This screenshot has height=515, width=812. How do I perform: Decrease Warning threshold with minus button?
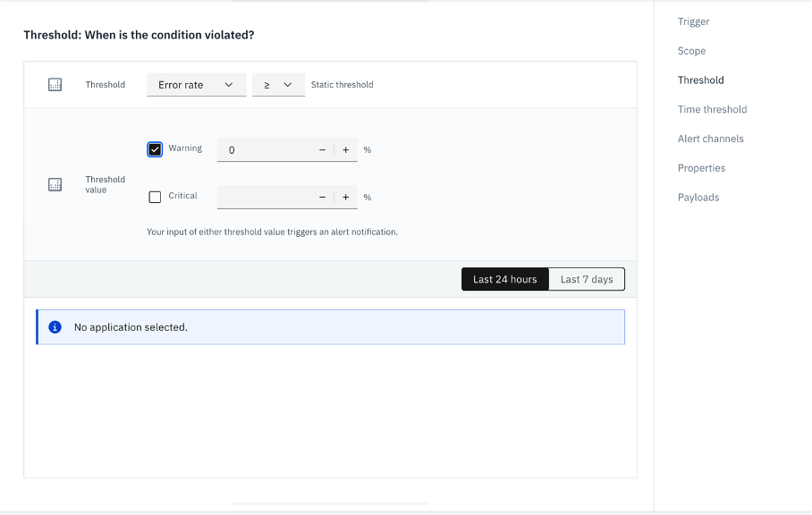point(322,150)
